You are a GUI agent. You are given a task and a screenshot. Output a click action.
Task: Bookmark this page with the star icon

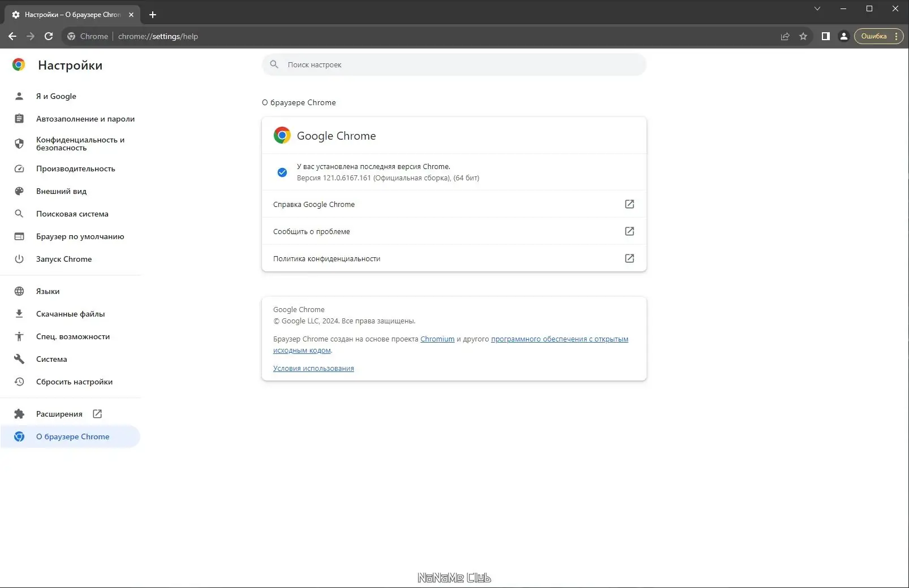tap(803, 36)
